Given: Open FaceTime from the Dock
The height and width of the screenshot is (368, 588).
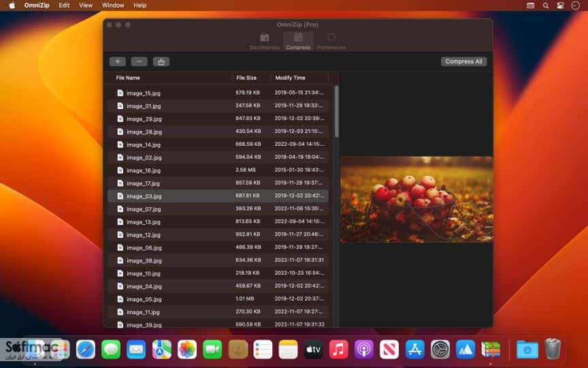Looking at the screenshot, I should 212,350.
